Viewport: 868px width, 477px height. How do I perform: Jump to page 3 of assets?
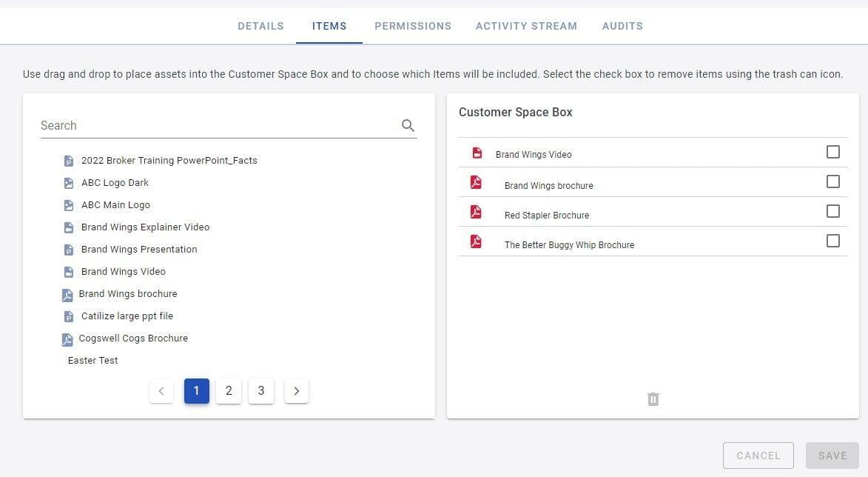point(260,391)
